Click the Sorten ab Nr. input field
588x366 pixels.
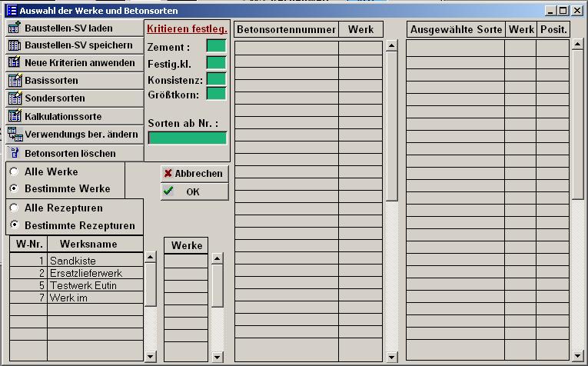click(187, 138)
